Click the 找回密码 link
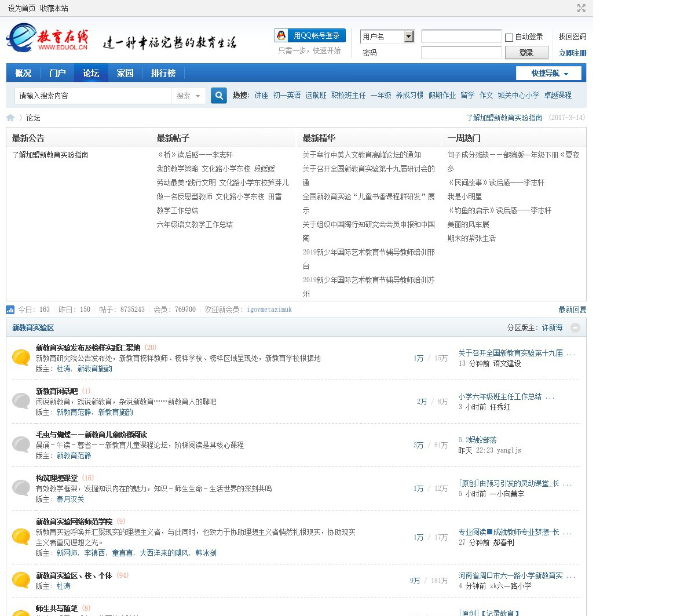 pyautogui.click(x=572, y=37)
